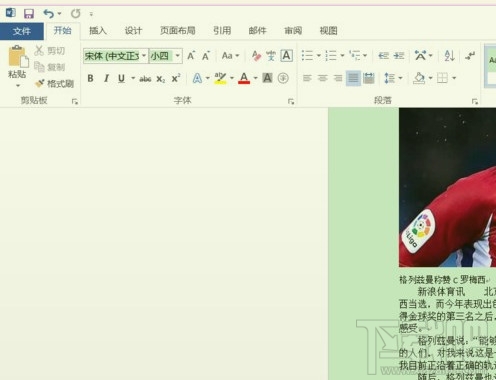Viewport: 496px width, 380px height.
Task: Open the underline style dropdown arrow
Action: 133,78
